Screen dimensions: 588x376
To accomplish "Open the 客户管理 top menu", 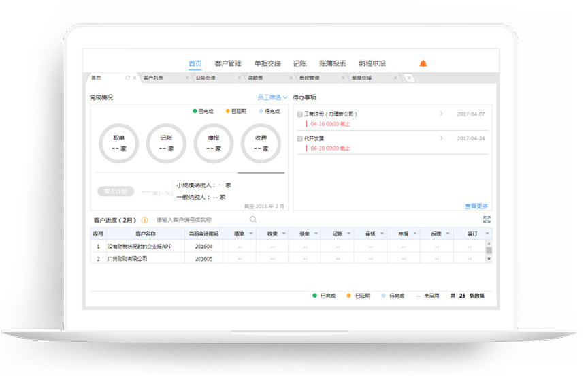I will coord(228,63).
